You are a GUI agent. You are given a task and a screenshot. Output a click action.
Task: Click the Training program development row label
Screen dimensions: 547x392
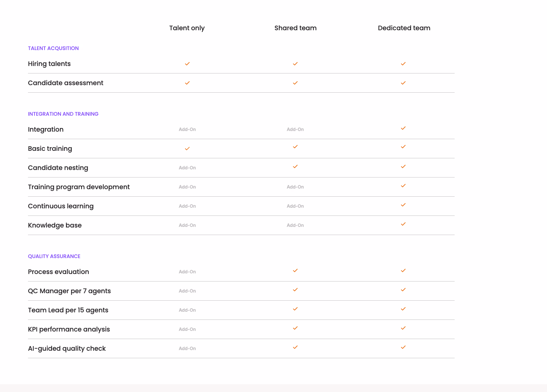coord(79,187)
